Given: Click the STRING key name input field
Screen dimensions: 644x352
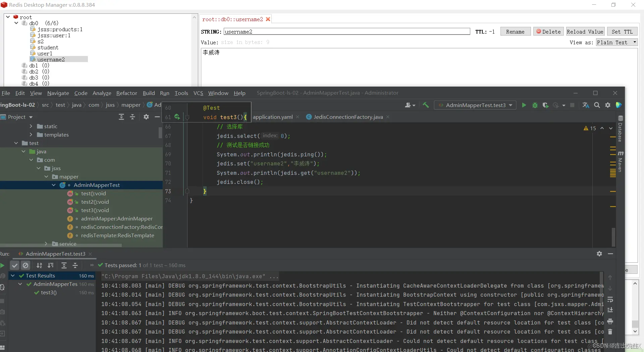Looking at the screenshot, I should click(x=347, y=32).
